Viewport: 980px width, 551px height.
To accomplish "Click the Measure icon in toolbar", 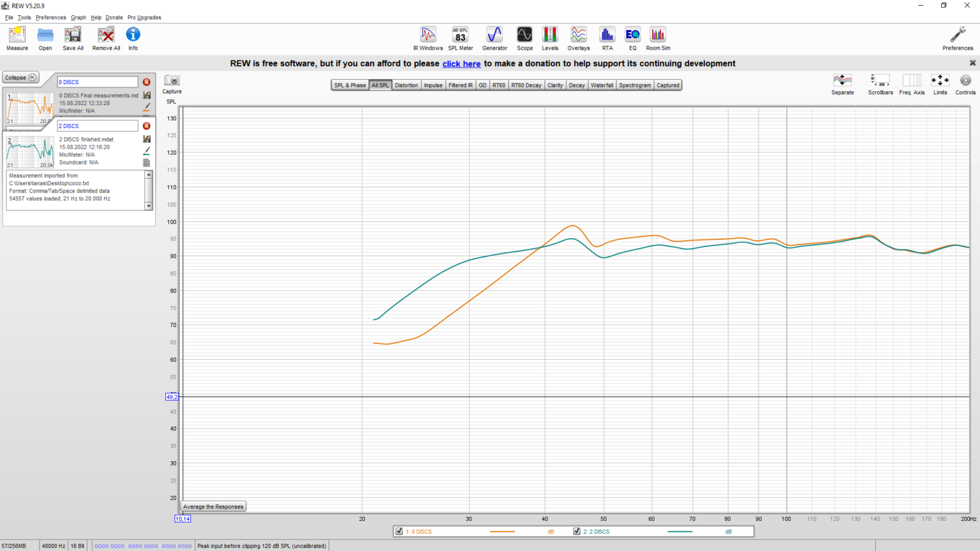I will pyautogui.click(x=17, y=38).
